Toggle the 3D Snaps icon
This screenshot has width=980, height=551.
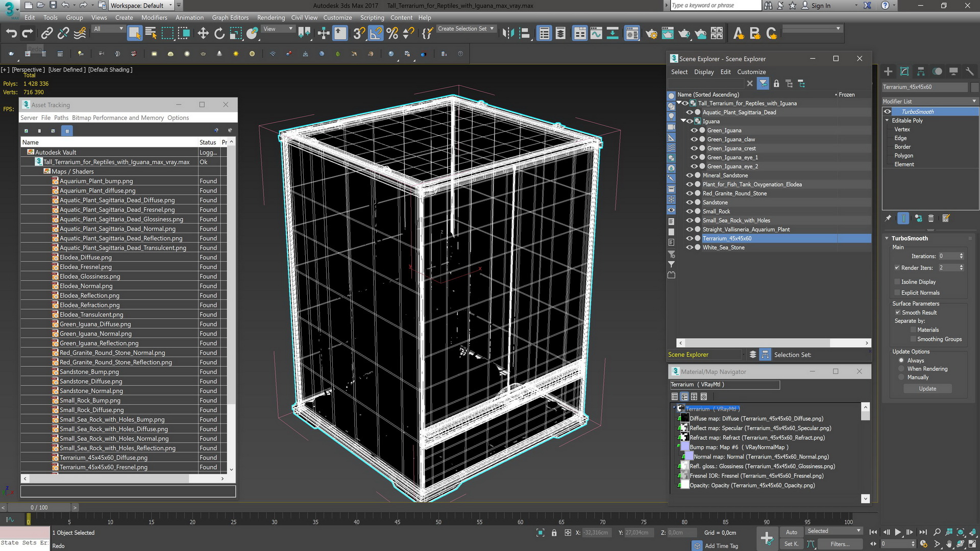pyautogui.click(x=359, y=34)
